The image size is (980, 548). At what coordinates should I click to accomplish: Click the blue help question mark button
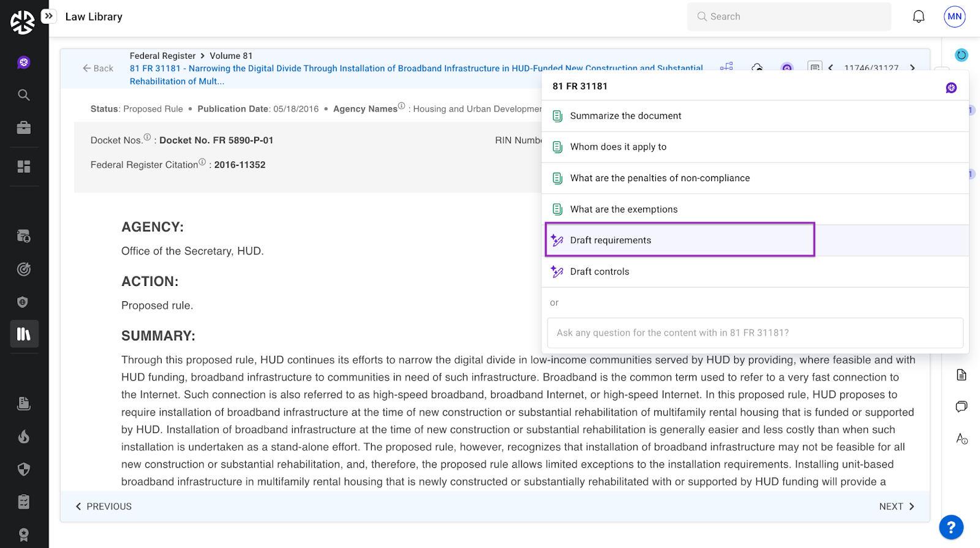[951, 527]
